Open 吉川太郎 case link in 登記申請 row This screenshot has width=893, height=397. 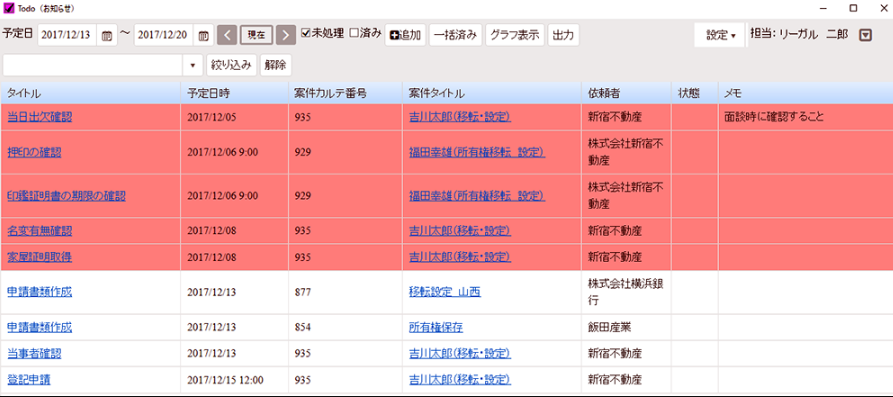click(460, 379)
